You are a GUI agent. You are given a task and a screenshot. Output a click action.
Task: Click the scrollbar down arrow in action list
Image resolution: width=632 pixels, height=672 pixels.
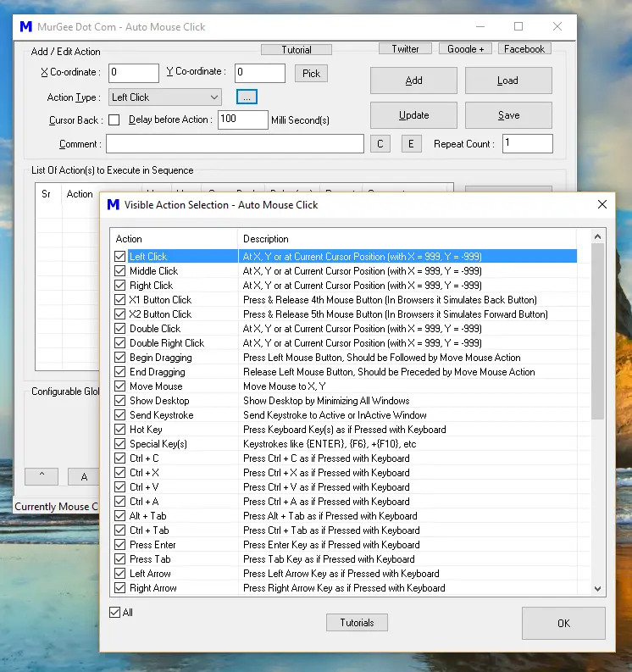[x=598, y=588]
